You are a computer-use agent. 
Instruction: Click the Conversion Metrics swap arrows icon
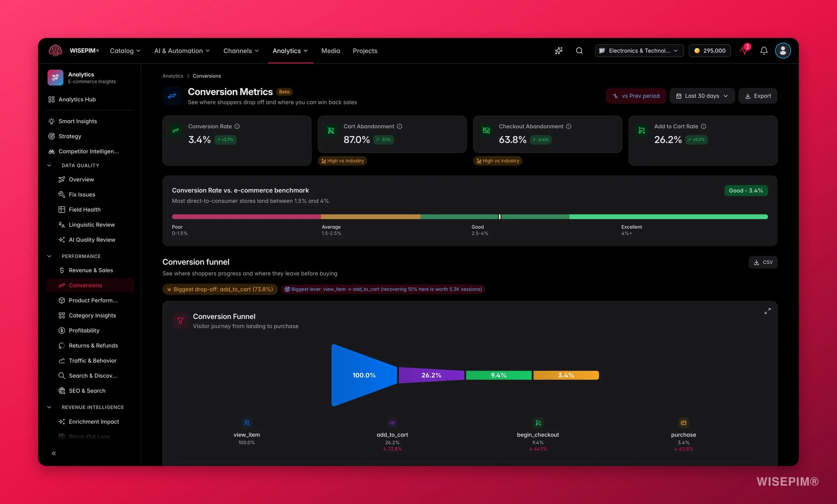(x=172, y=96)
